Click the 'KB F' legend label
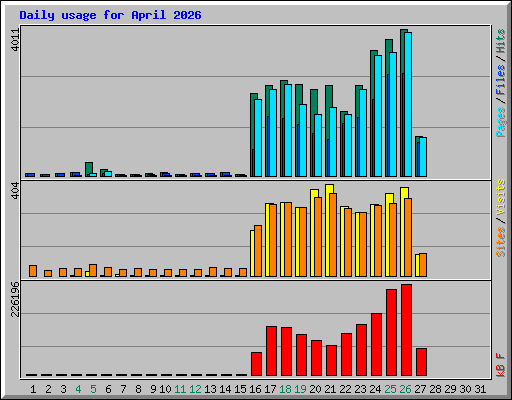Image resolution: width=512 pixels, height=400 pixels. tap(500, 365)
